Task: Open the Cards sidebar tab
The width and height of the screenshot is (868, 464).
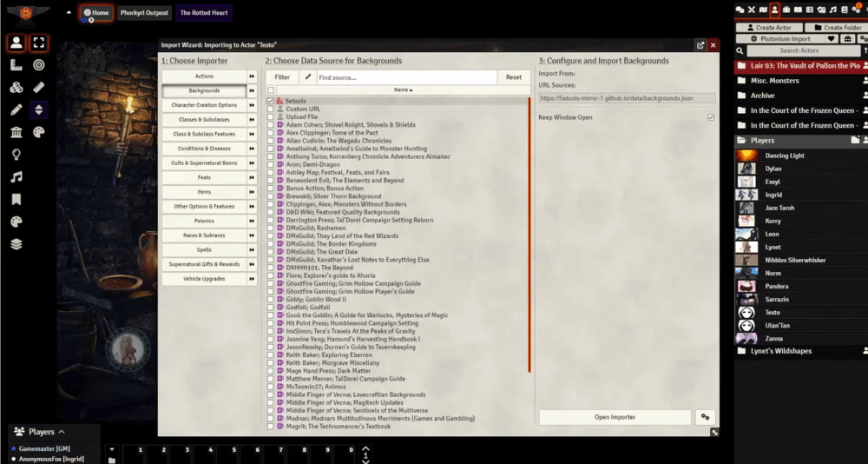Action: [x=821, y=10]
